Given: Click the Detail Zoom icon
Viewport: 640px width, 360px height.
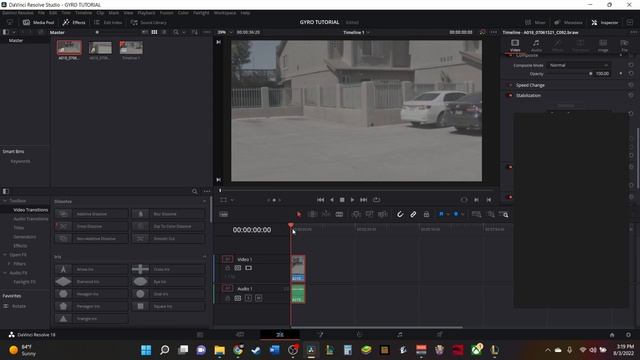Looking at the screenshot, I should [x=491, y=214].
